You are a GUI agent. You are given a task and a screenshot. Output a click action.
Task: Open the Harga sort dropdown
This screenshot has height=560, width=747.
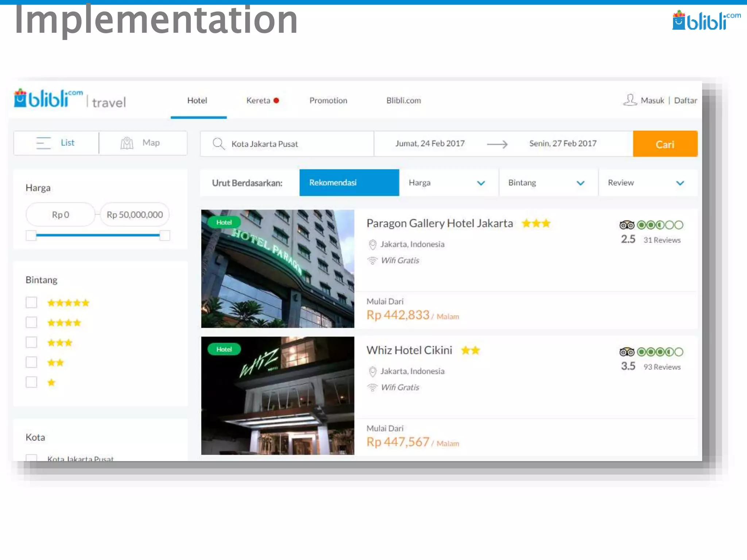pyautogui.click(x=449, y=183)
